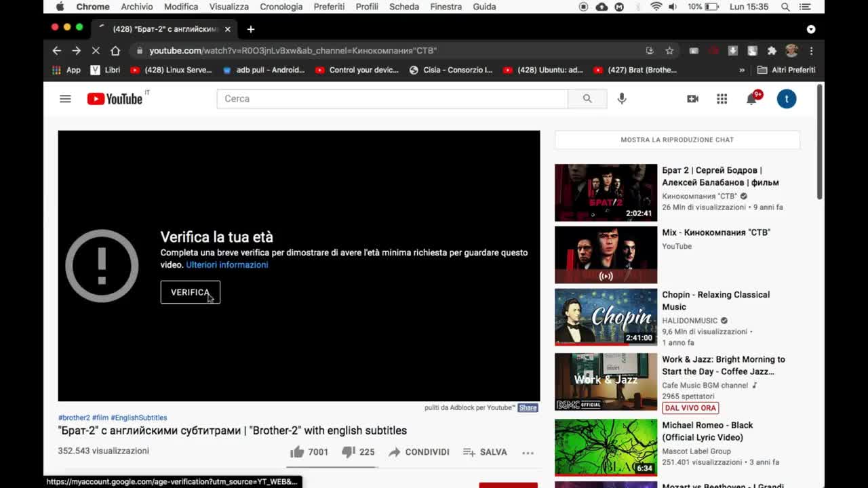Open HALIDONMUSIC channel name
The image size is (868, 488).
(x=690, y=321)
